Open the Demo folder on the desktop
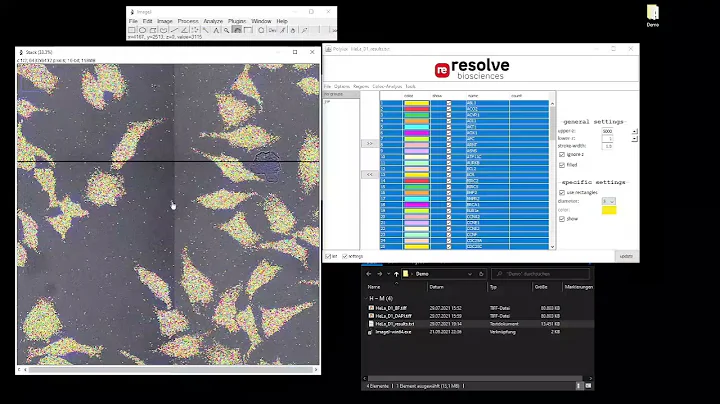The image size is (720, 404). (x=652, y=15)
